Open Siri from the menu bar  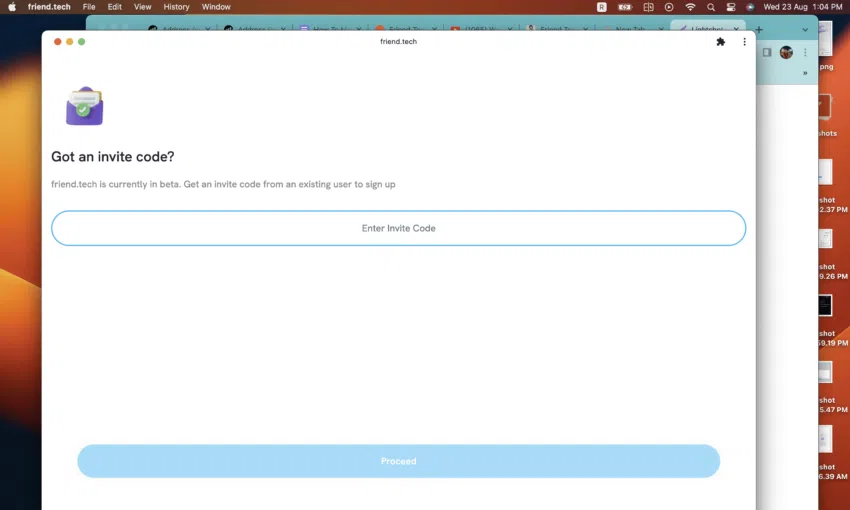[x=750, y=7]
